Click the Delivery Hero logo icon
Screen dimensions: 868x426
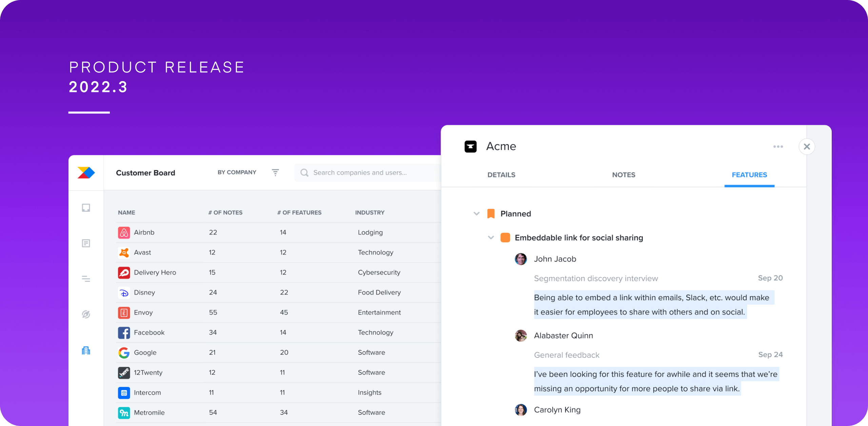tap(124, 273)
